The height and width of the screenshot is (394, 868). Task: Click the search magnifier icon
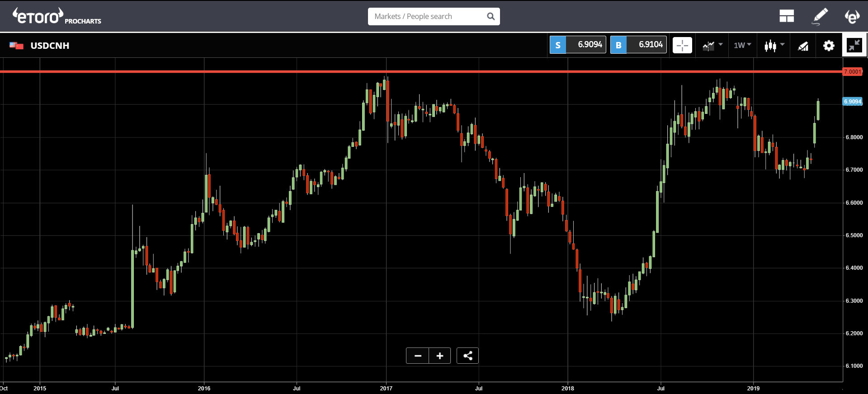491,17
